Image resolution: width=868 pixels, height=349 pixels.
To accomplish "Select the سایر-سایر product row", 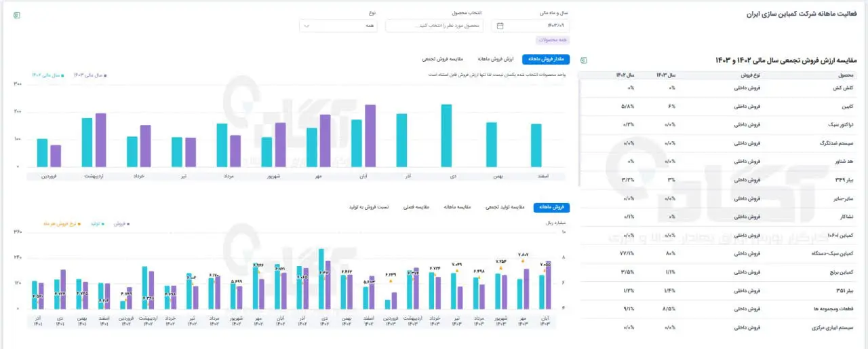I will coord(719,199).
